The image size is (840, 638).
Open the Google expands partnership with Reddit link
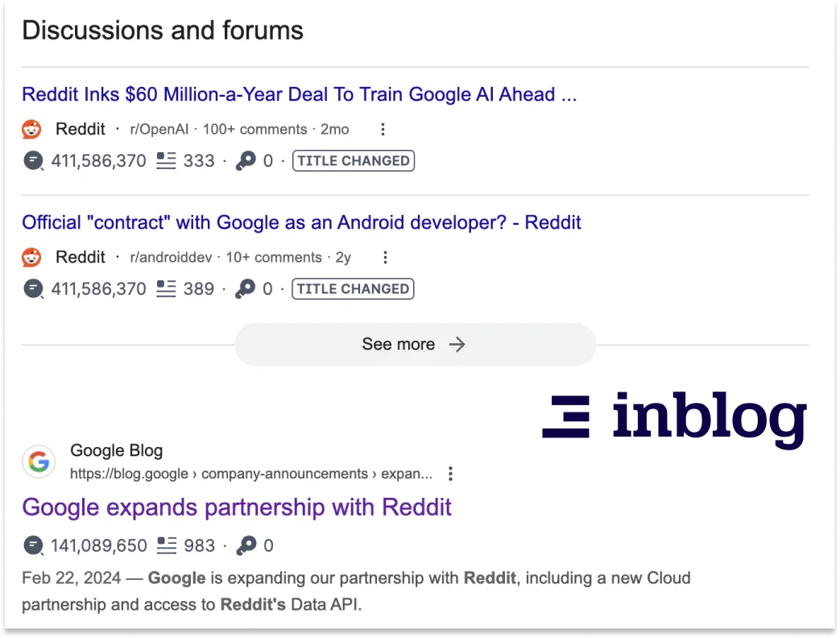[x=237, y=507]
